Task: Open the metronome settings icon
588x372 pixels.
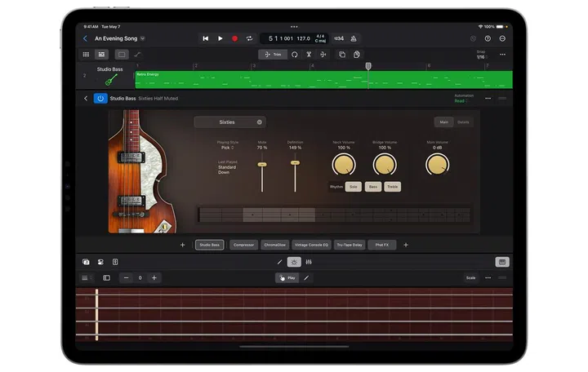Action: tap(352, 38)
